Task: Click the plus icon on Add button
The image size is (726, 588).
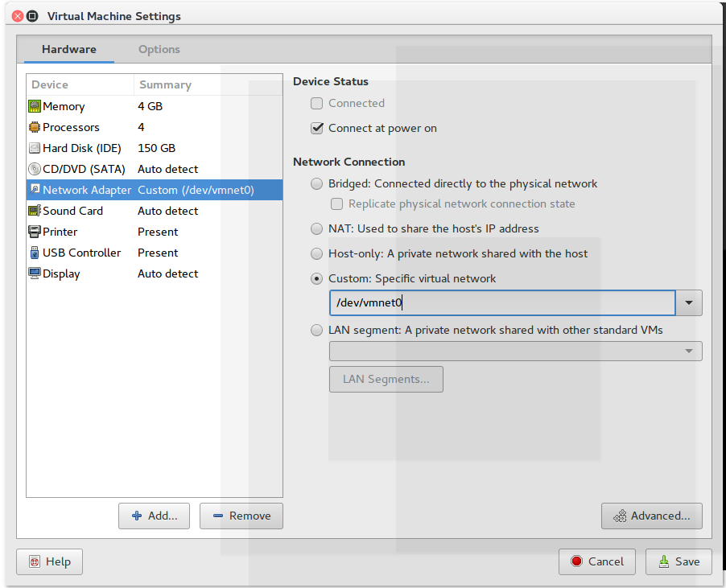Action: [137, 516]
